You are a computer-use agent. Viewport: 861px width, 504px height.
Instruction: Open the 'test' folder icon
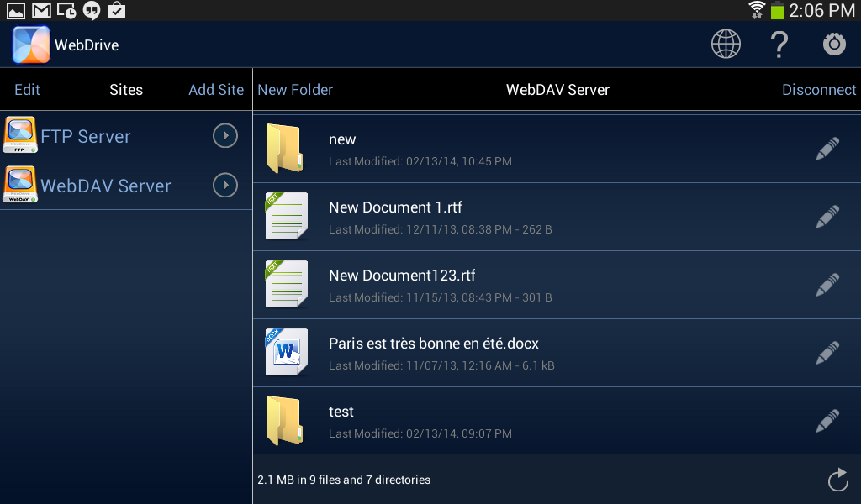coord(284,420)
